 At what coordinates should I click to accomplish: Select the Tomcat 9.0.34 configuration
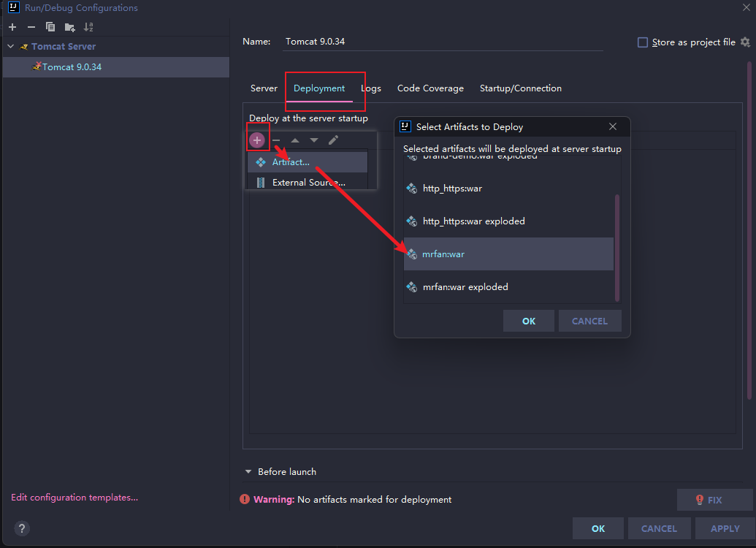pos(115,67)
